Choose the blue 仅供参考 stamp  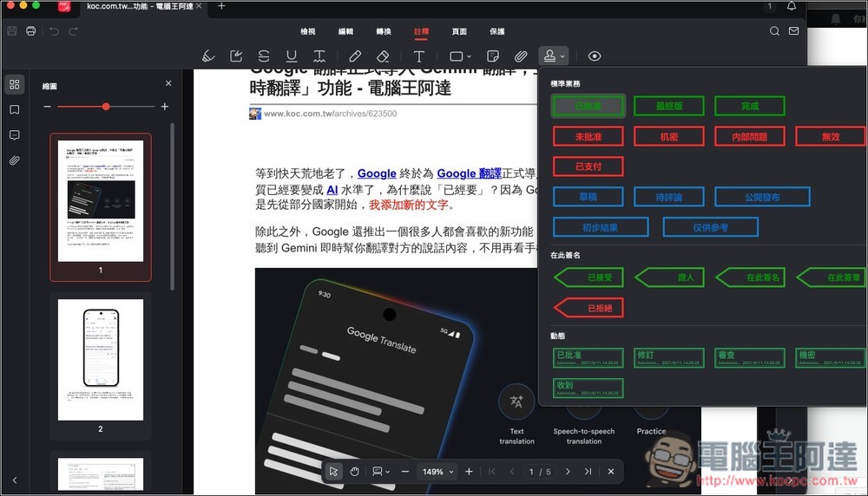pos(710,227)
